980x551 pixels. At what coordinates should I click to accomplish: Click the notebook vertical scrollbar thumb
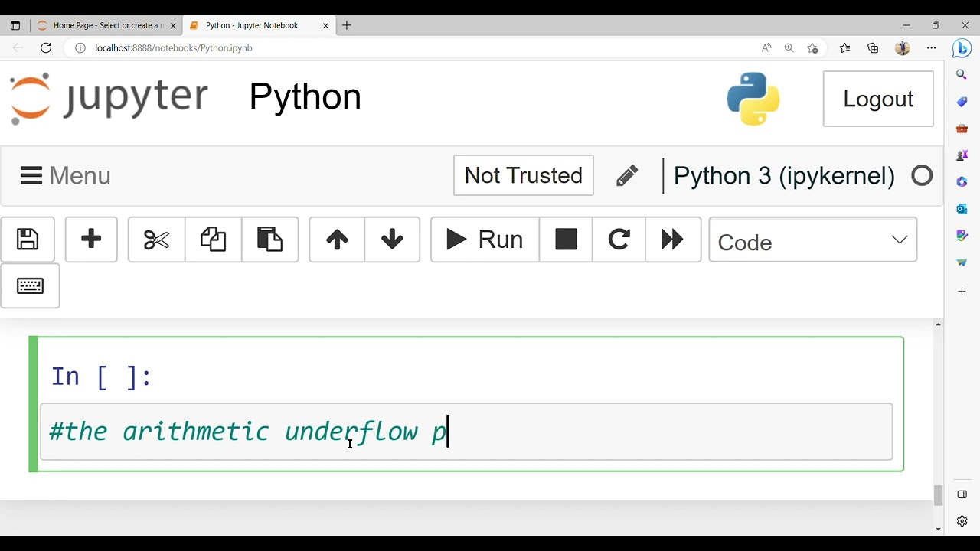938,495
